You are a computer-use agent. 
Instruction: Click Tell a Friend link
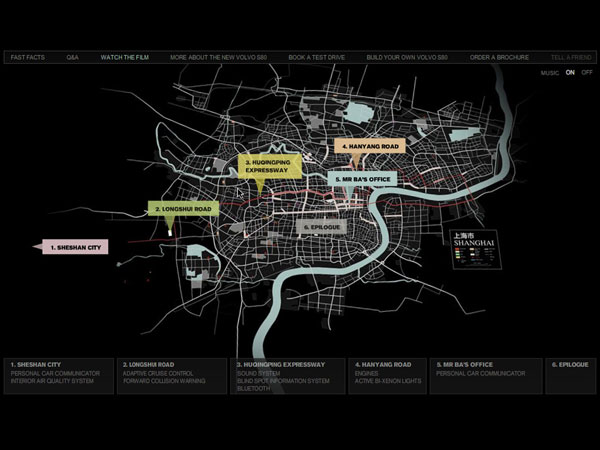pyautogui.click(x=571, y=57)
